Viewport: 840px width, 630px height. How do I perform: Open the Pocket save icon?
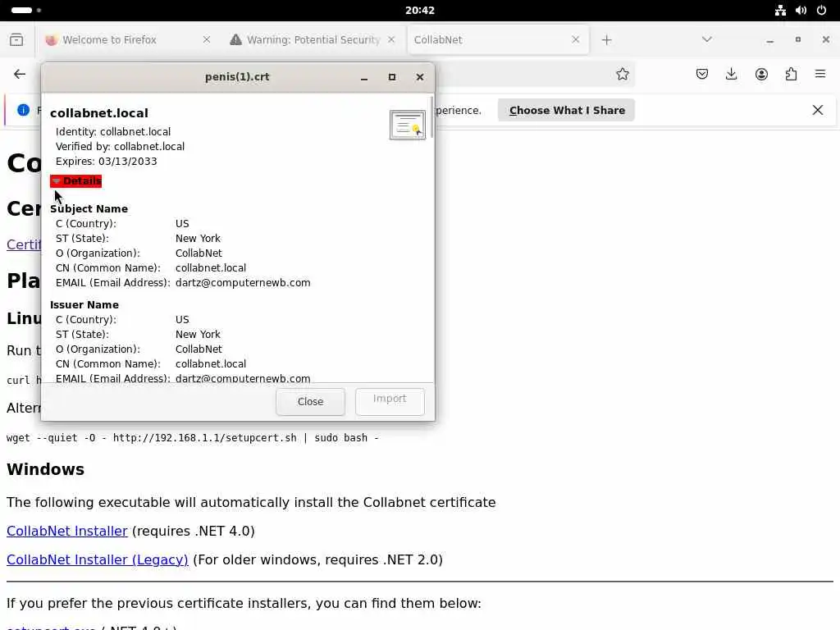point(702,74)
